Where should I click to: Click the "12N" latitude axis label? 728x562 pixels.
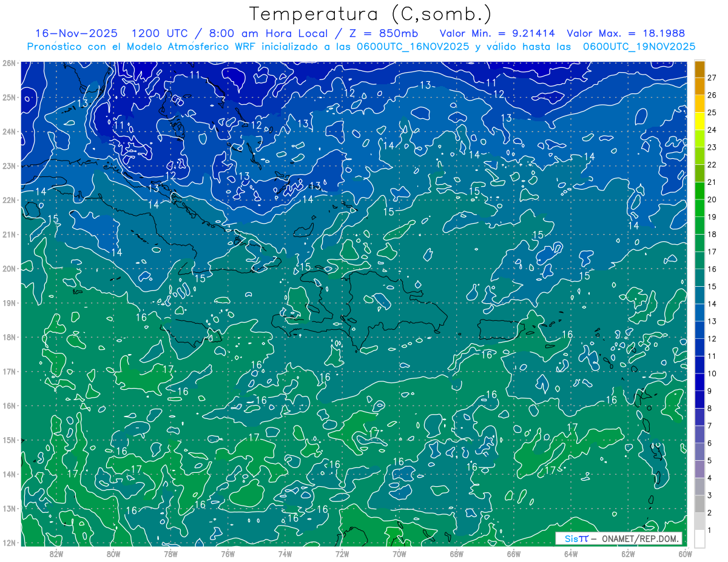point(9,543)
